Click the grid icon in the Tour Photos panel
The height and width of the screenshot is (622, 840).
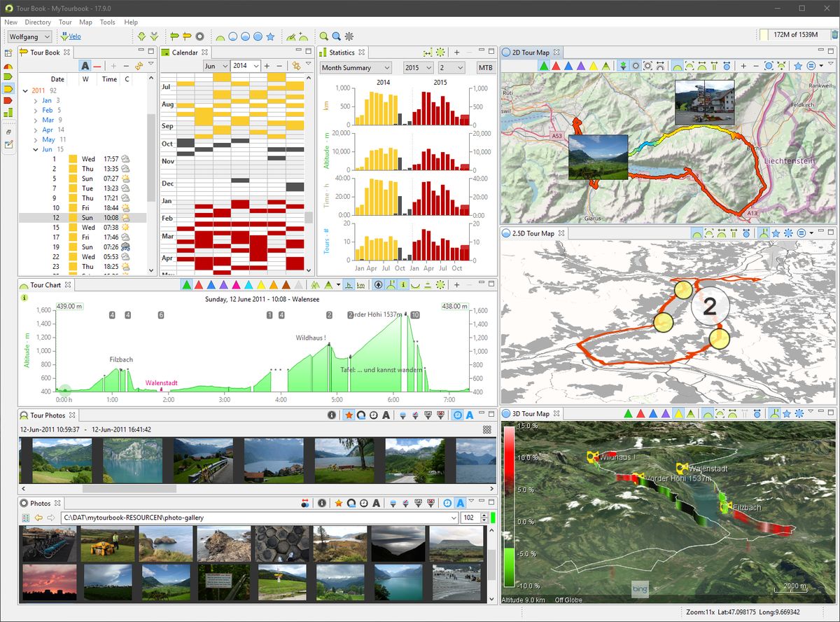click(x=487, y=429)
